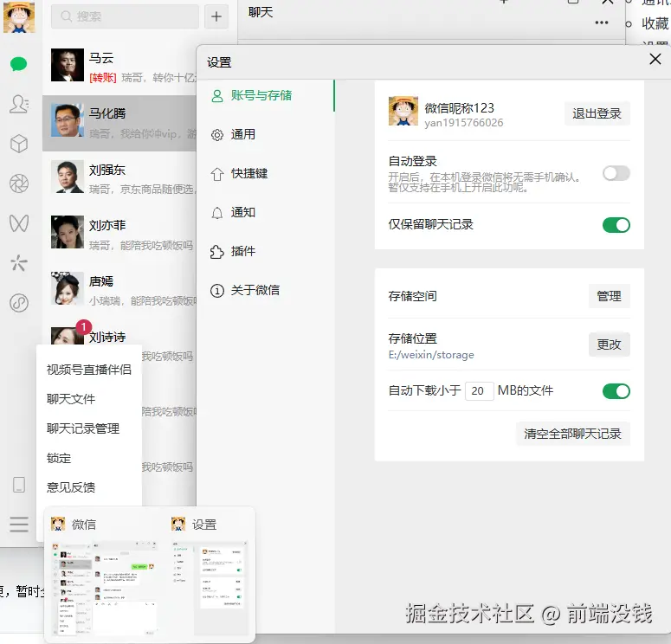Screen dimensions: 671x644
Task: Open the favorites cube icon
Action: (19, 144)
